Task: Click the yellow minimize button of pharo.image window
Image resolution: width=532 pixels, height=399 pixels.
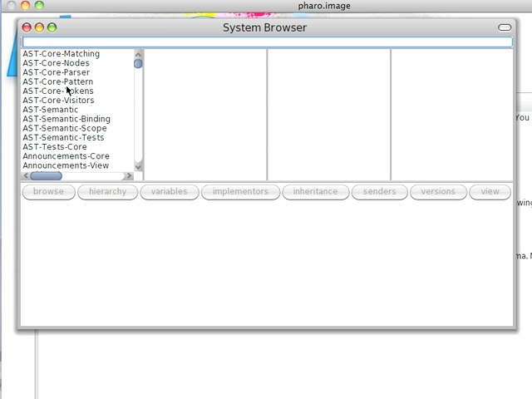Action: (x=26, y=5)
